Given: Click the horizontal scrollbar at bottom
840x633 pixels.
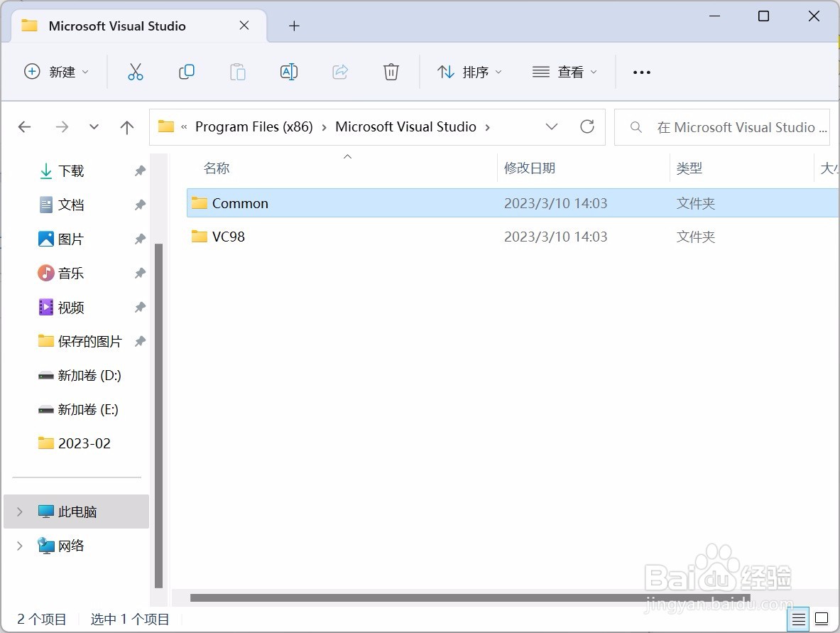Looking at the screenshot, I should tap(470, 597).
